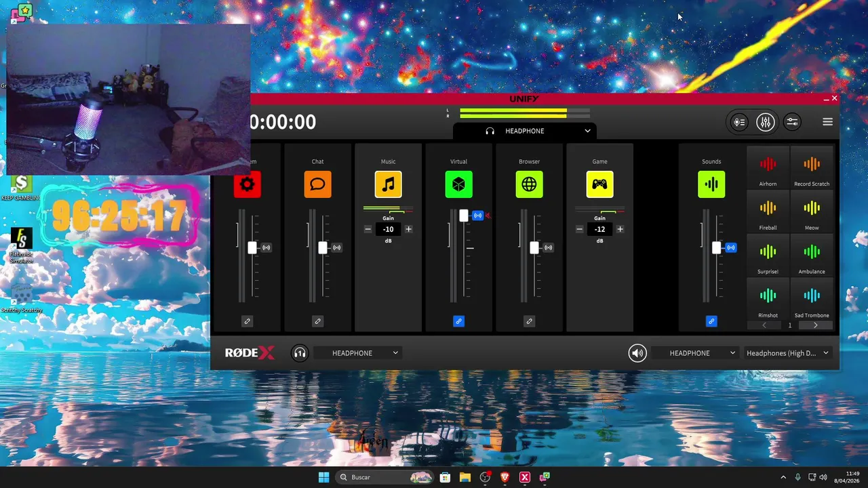Toggle the Browser channel link button
The image size is (868, 488).
[x=529, y=321]
